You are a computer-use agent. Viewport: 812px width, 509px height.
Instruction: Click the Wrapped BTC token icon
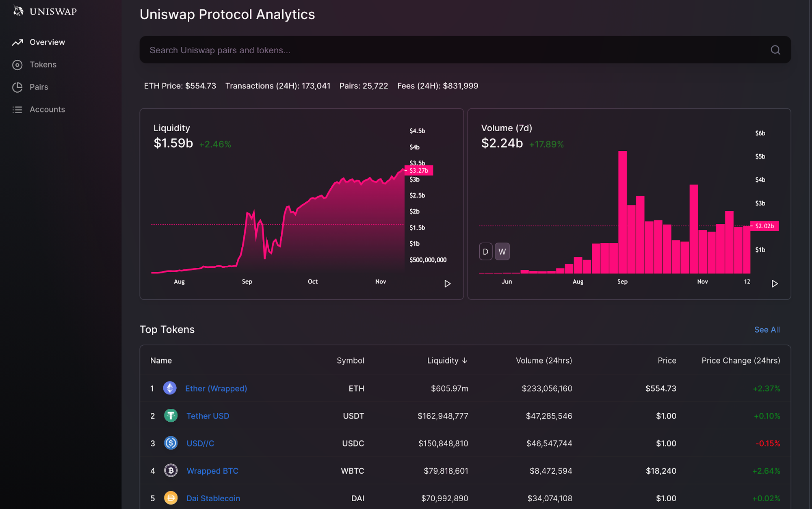click(171, 470)
